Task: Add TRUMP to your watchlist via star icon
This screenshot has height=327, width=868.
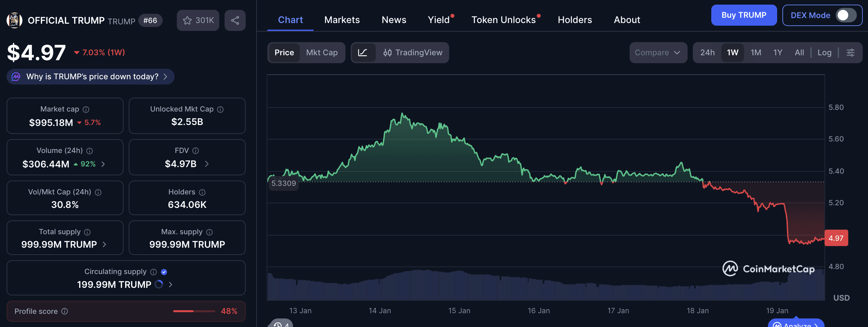Action: (x=188, y=20)
